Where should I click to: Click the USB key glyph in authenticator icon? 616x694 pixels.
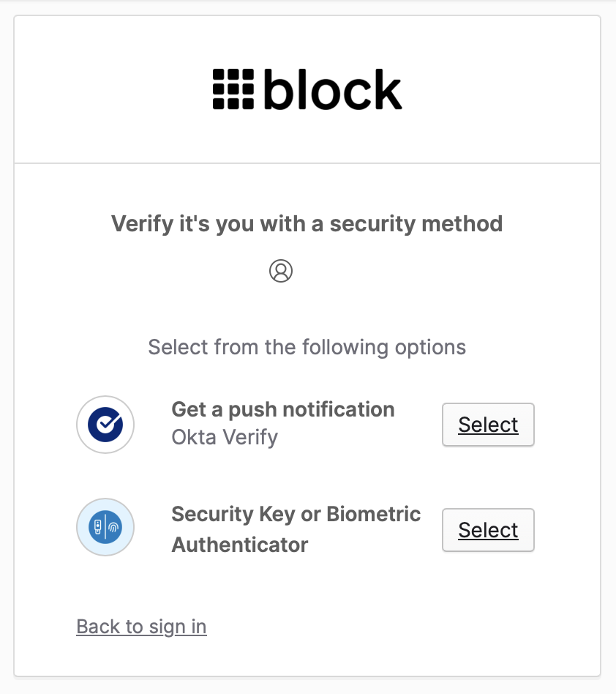(97, 527)
